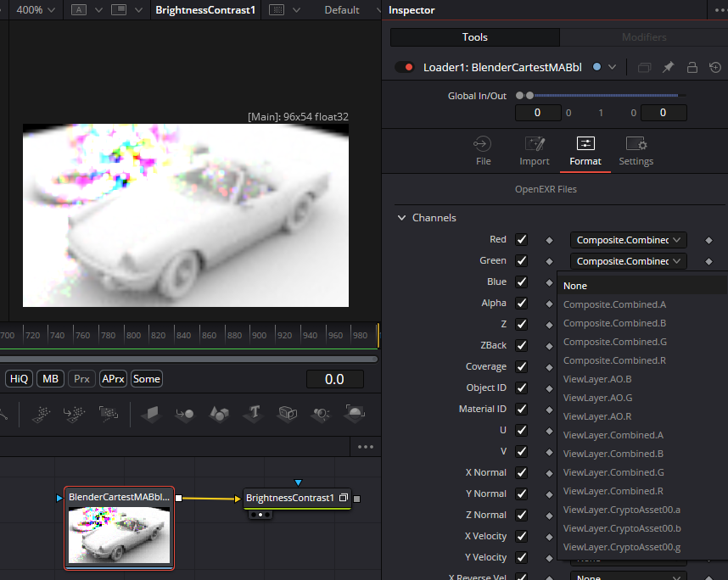Choose ViewLayer.AO.R from the list
Screen dimensions: 728x580
click(642, 416)
